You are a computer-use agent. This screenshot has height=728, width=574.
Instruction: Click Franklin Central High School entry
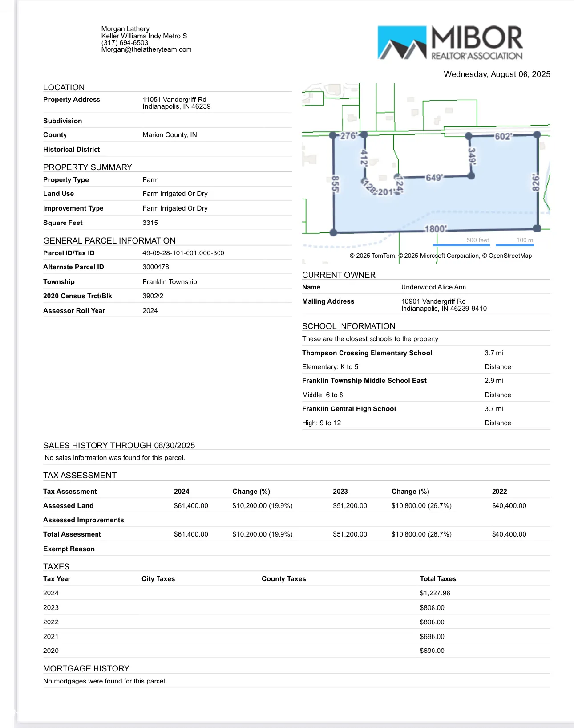click(x=349, y=409)
